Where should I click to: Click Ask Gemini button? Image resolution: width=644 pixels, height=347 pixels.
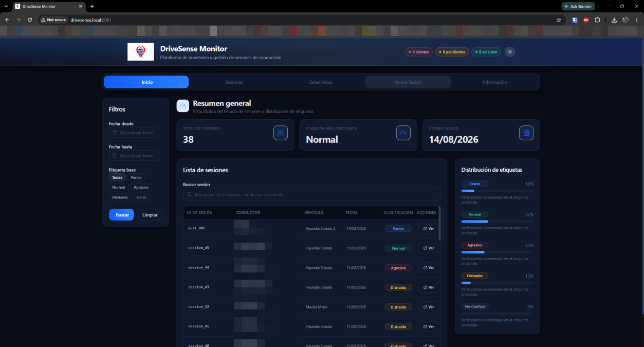tap(578, 6)
